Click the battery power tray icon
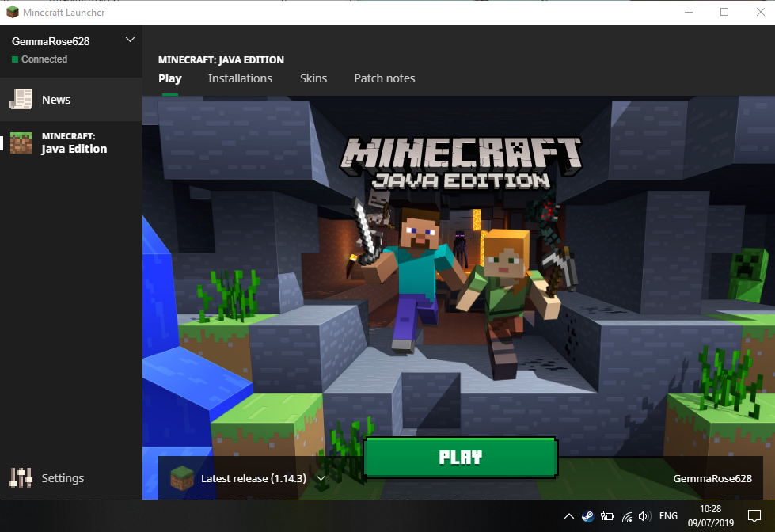This screenshot has height=532, width=775. pos(607,516)
